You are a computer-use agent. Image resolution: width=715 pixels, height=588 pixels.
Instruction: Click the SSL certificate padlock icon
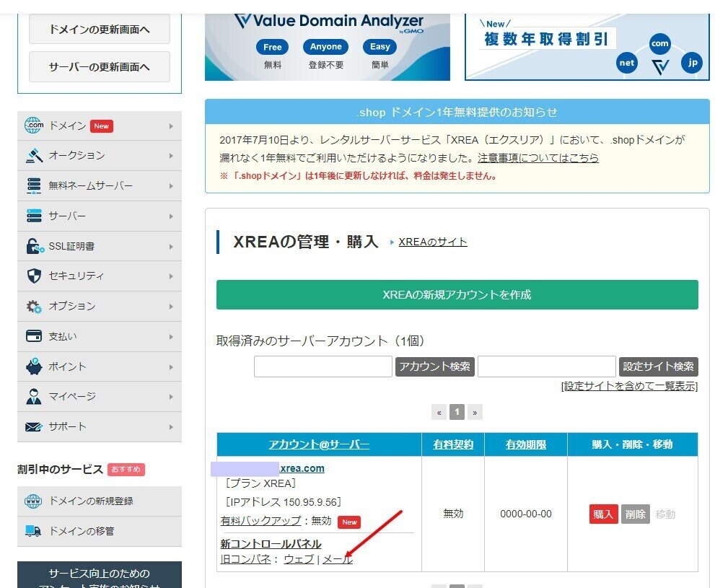(35, 246)
